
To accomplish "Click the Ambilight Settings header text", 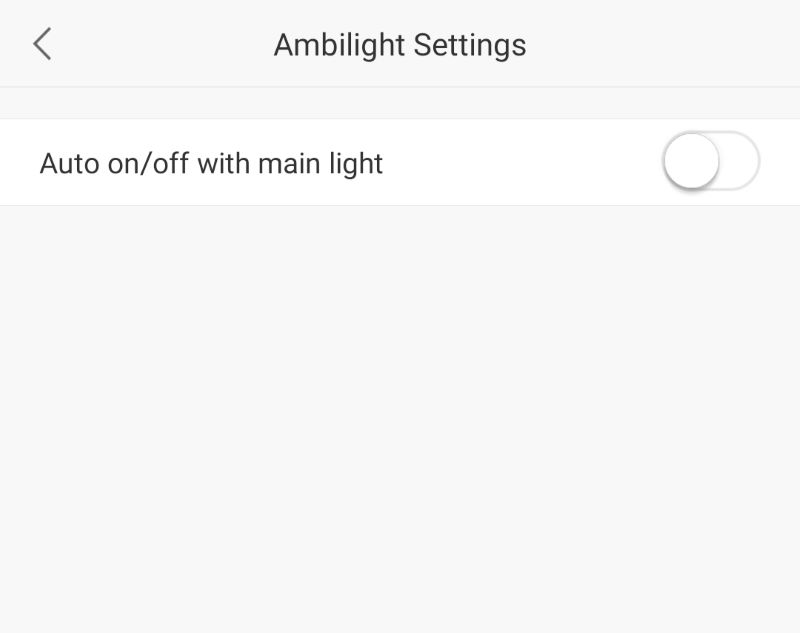I will click(400, 44).
